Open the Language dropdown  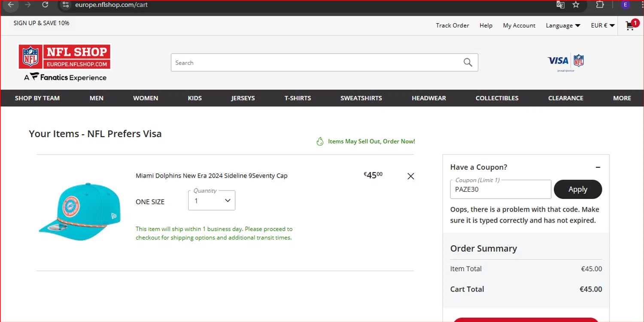coord(563,26)
